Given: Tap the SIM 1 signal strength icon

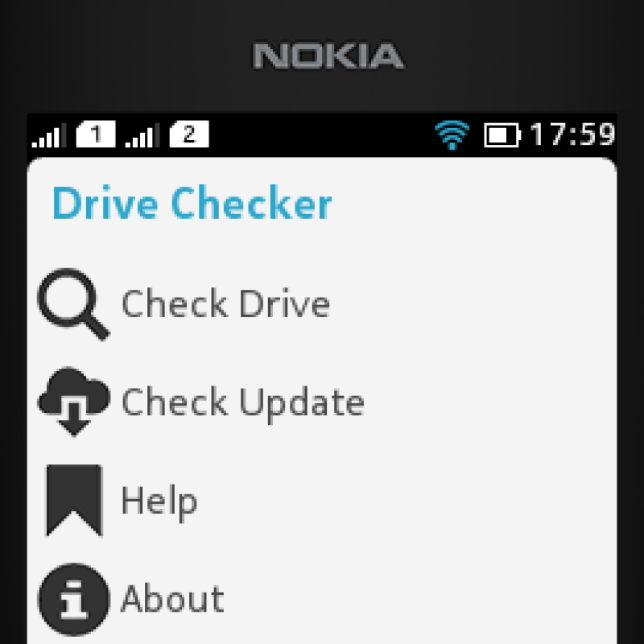Looking at the screenshot, I should pyautogui.click(x=49, y=134).
